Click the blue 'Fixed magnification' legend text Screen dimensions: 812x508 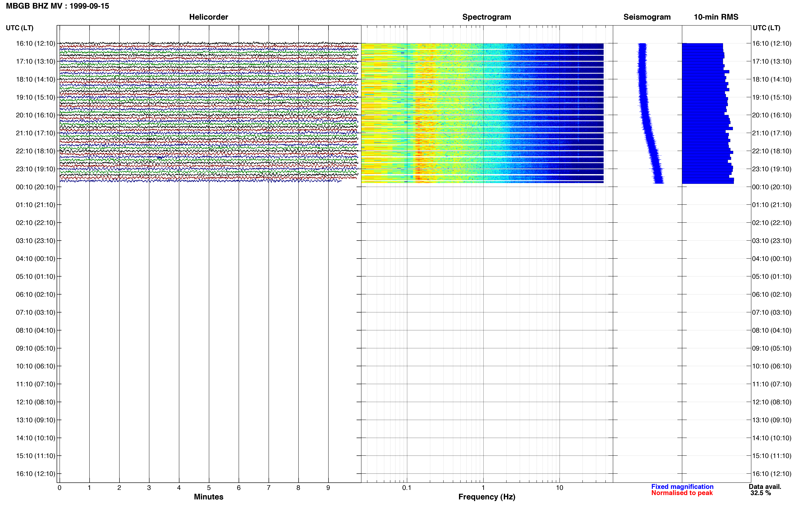(x=682, y=486)
